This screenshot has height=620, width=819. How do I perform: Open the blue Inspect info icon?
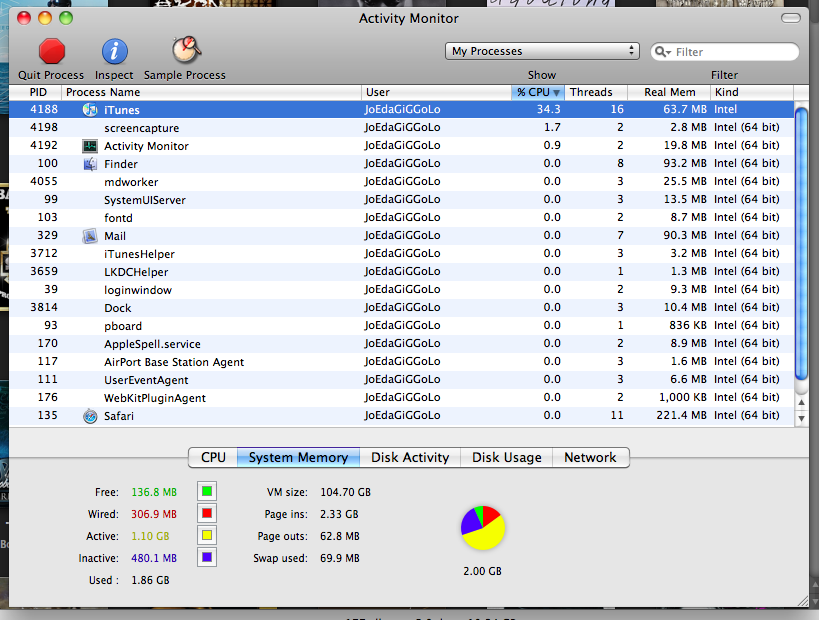pyautogui.click(x=114, y=52)
